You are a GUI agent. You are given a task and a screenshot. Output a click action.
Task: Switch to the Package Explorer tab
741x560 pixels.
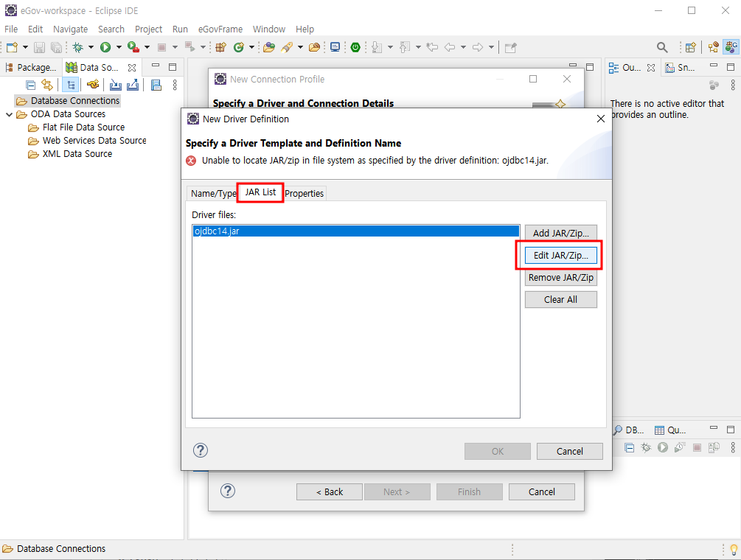click(x=31, y=68)
